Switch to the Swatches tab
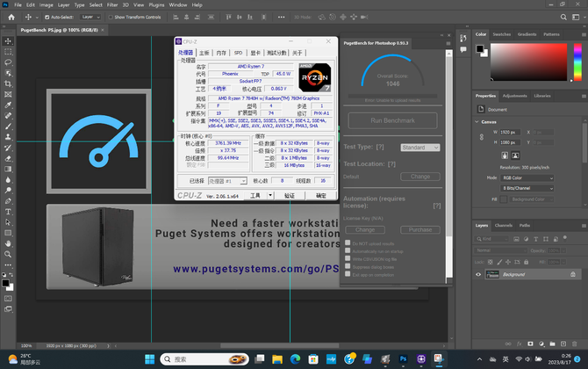Image resolution: width=588 pixels, height=369 pixels. (x=501, y=34)
